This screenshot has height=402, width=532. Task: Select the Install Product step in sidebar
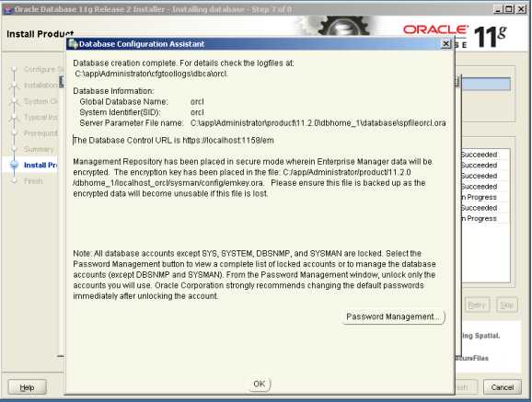[x=40, y=166]
